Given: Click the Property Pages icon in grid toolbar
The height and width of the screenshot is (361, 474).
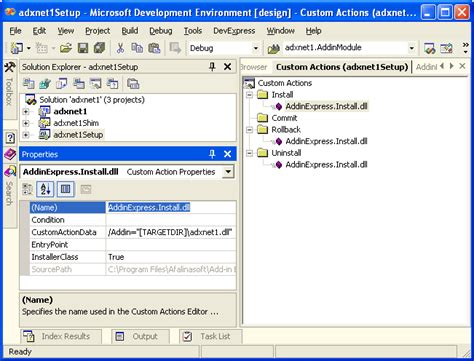Looking at the screenshot, I should (86, 189).
